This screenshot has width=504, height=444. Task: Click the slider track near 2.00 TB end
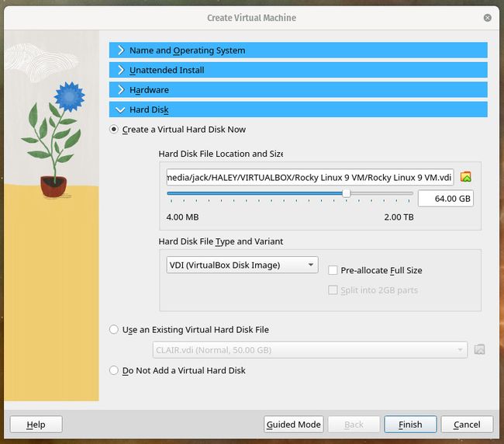[x=406, y=193]
